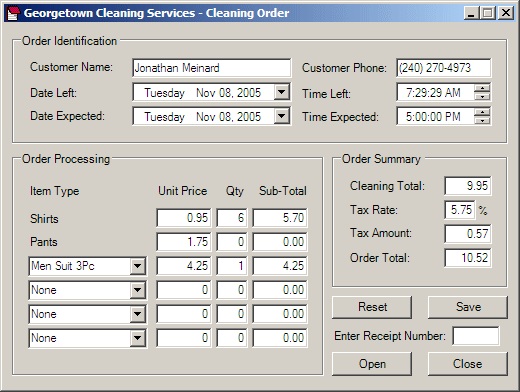Open an order with the Open button
The height and width of the screenshot is (392, 520).
372,364
